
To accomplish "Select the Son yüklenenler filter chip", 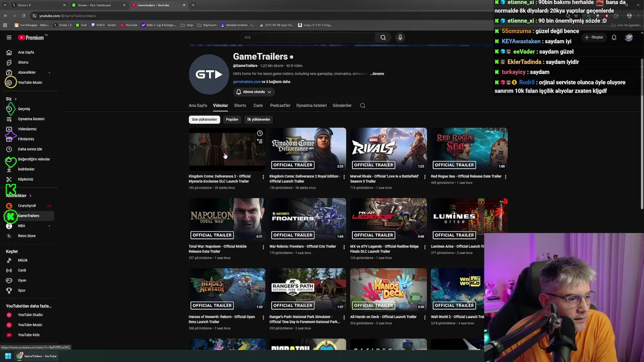I will (x=204, y=120).
